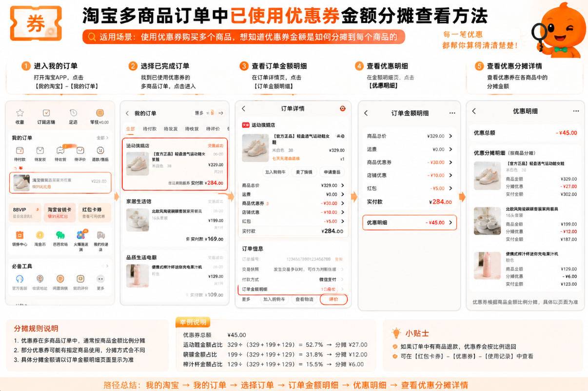Open three-dot menu on 优惠明细 screen

(576, 111)
